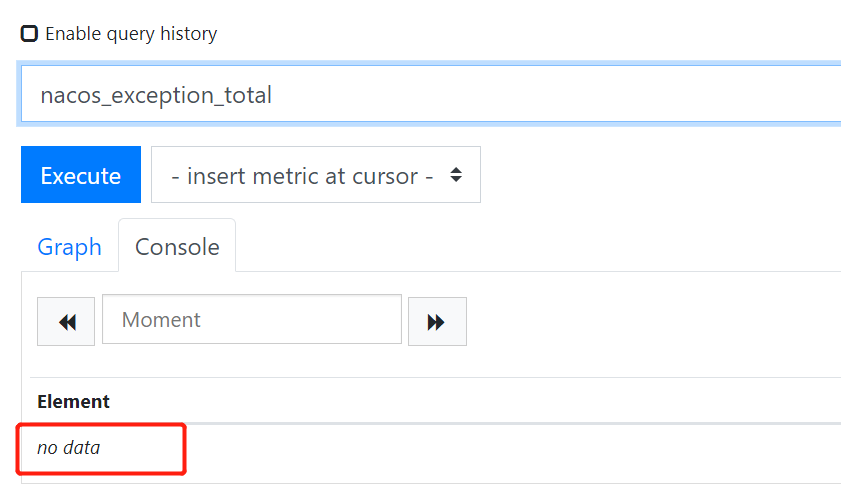
Task: Click the double right-arrow button after Moment
Action: click(437, 322)
